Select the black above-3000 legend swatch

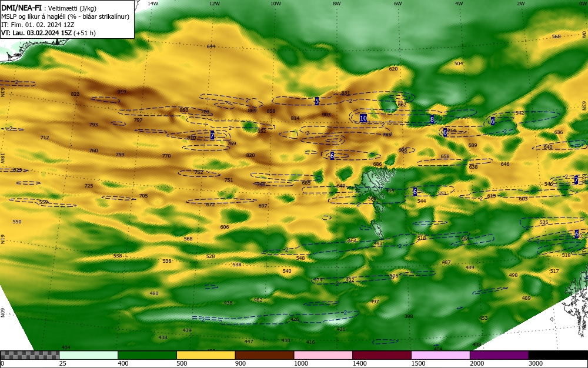558,355
